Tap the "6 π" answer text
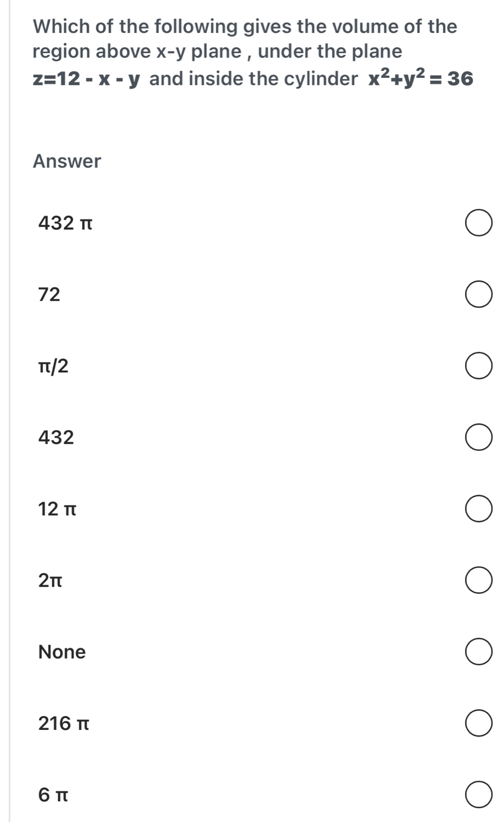 click(53, 795)
